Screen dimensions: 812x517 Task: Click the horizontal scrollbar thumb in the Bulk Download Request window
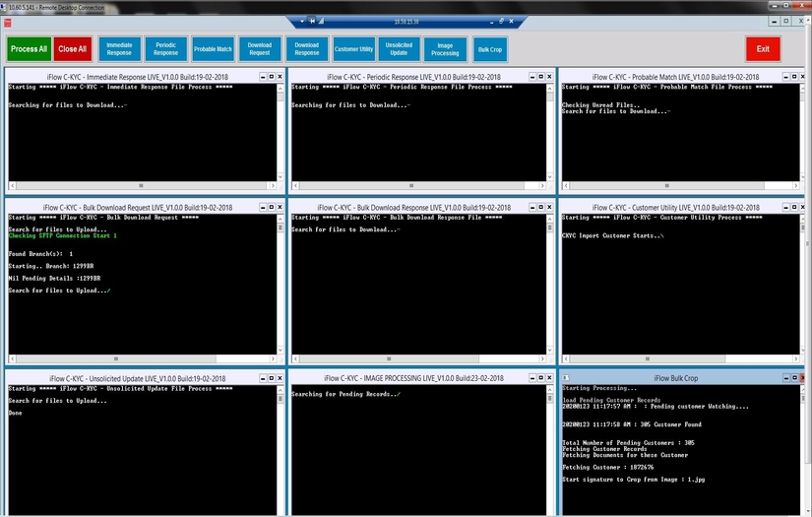tap(116, 358)
